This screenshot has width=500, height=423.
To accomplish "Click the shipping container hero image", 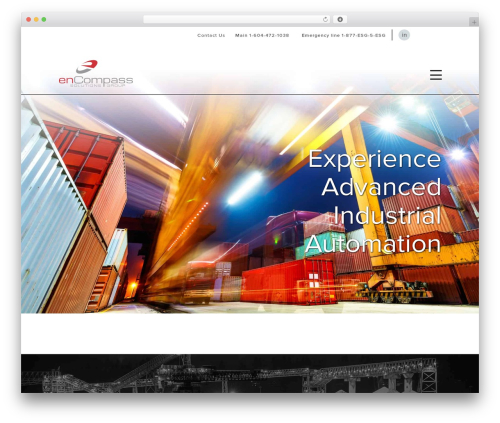I will (250, 204).
